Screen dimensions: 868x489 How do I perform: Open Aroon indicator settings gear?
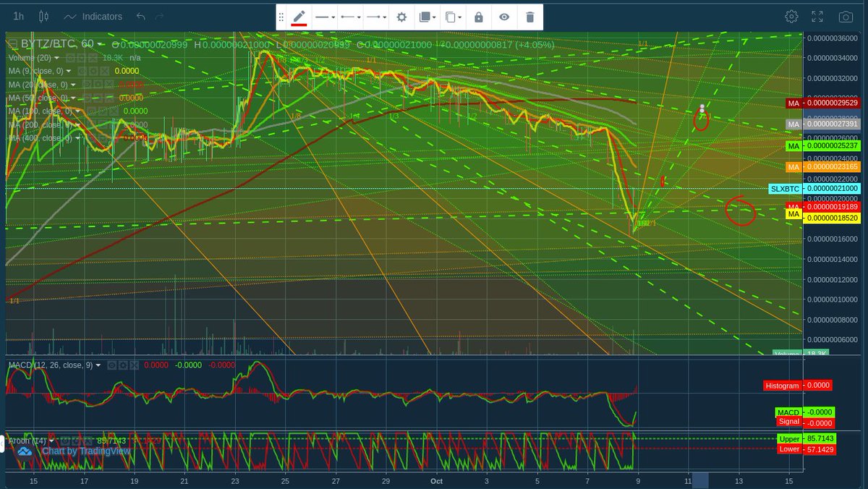[x=76, y=441]
